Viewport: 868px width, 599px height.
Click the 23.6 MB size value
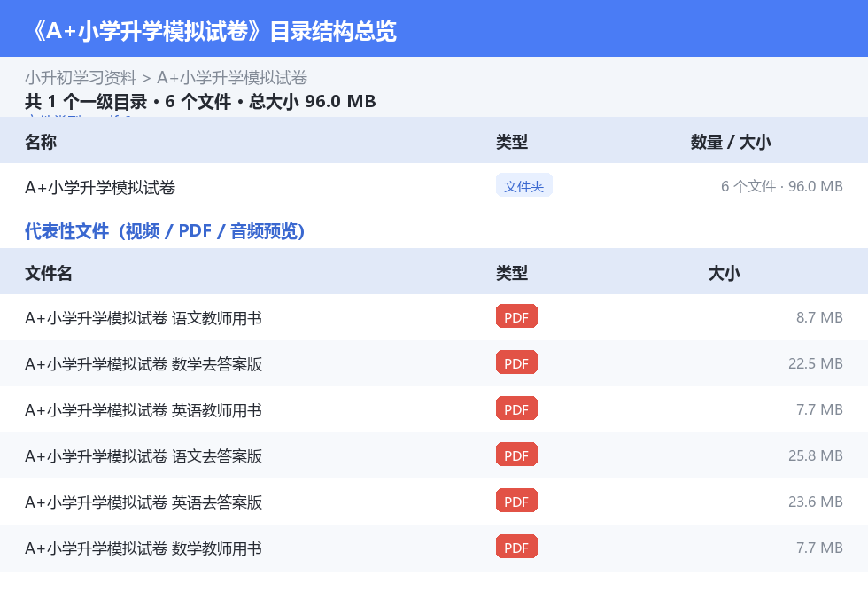[x=816, y=502]
